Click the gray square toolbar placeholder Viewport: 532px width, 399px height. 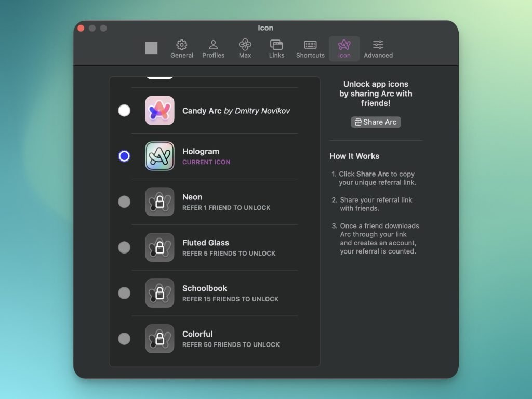tap(151, 48)
